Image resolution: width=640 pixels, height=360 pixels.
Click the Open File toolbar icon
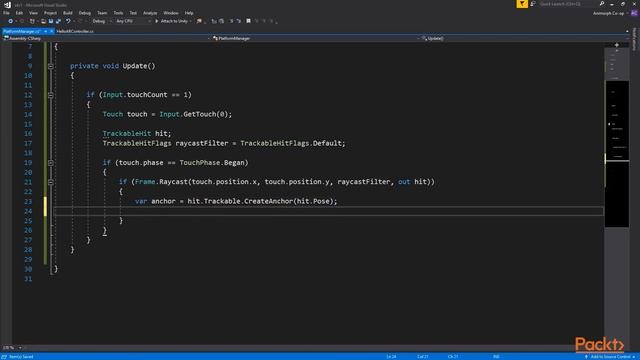[x=43, y=21]
